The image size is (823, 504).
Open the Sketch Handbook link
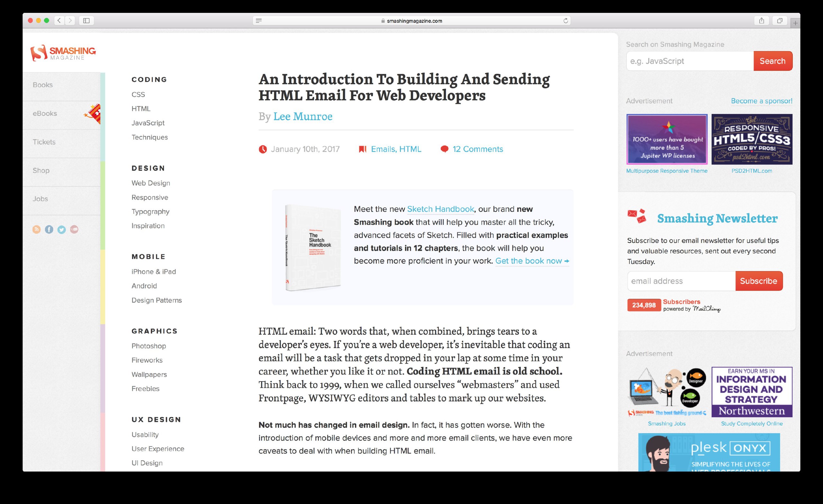(x=440, y=209)
